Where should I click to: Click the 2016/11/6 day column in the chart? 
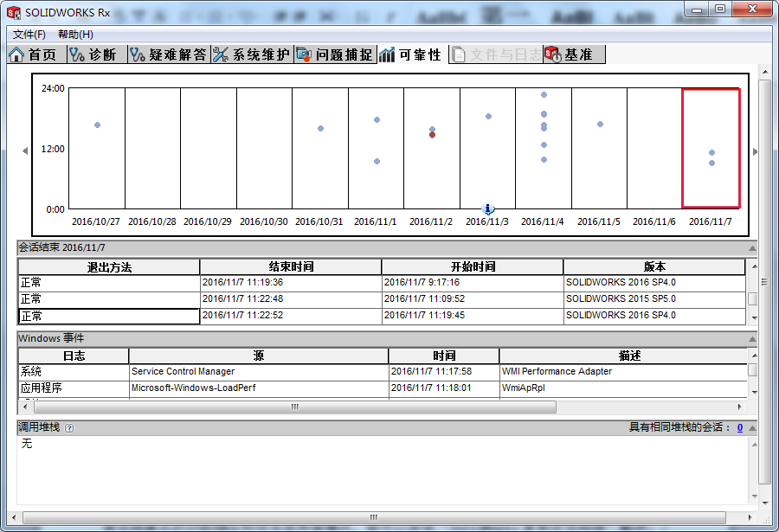pos(654,149)
